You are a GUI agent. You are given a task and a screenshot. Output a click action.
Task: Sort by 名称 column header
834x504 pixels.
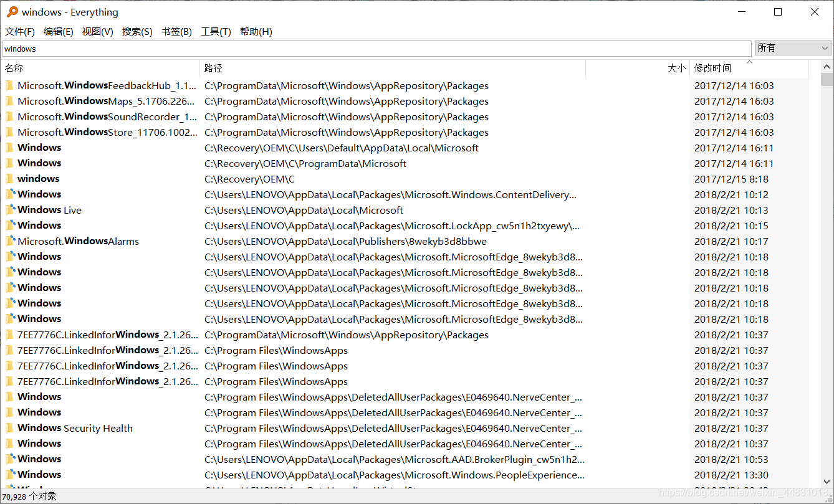point(100,69)
